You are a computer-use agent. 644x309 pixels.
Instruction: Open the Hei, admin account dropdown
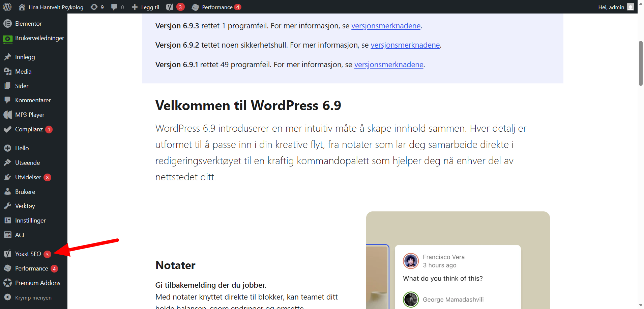[612, 7]
